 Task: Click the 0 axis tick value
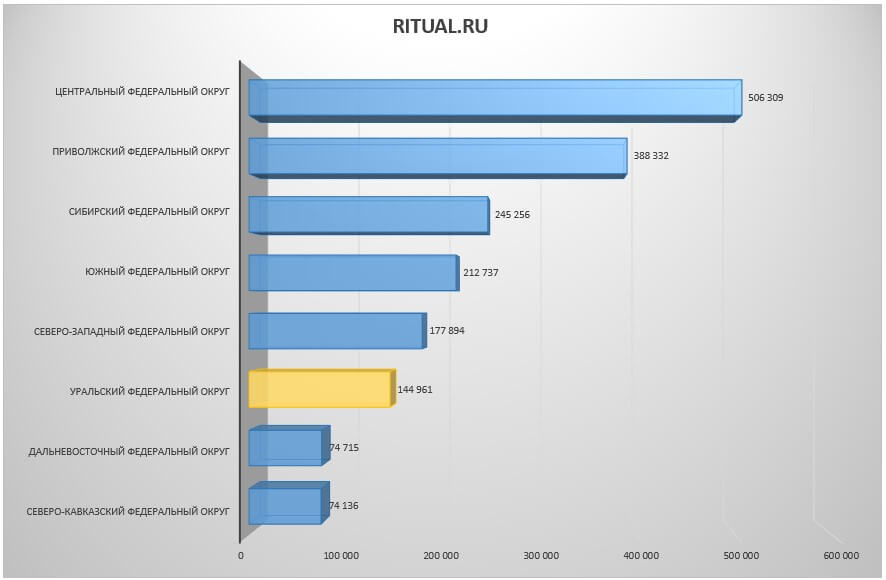[241, 556]
